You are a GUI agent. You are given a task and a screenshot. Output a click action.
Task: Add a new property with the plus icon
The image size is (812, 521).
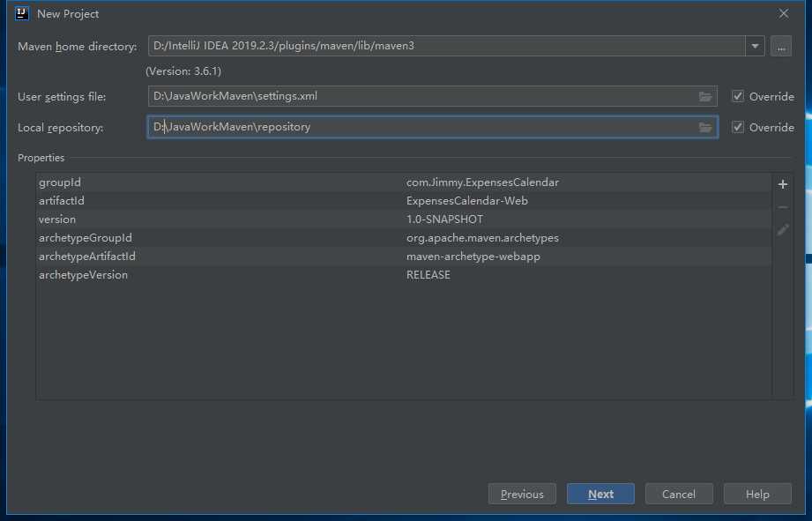783,184
